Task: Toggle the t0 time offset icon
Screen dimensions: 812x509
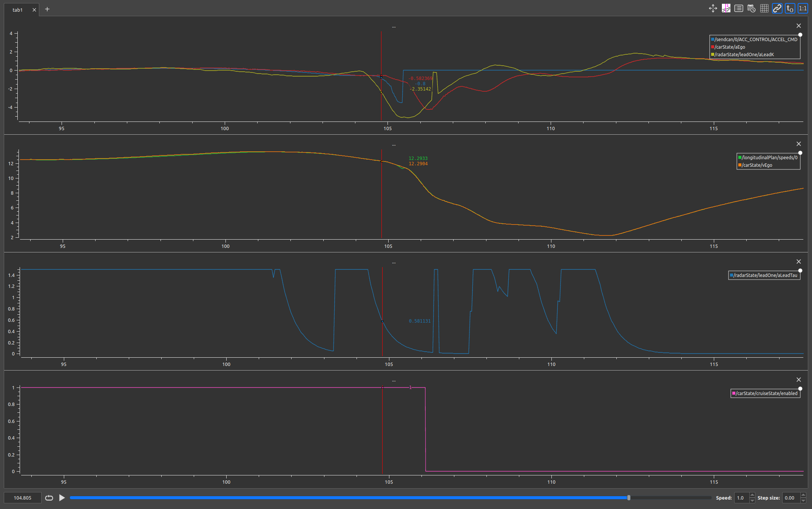Action: point(789,8)
